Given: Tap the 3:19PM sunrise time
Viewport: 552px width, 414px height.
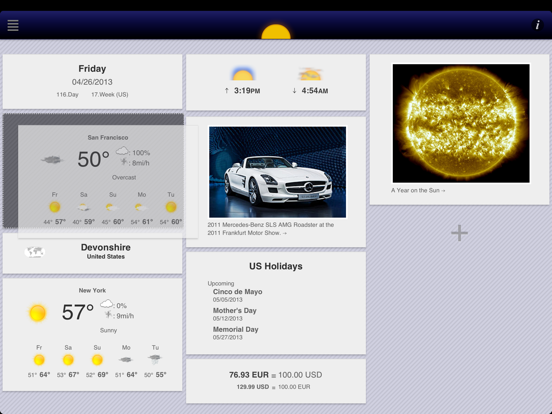Looking at the screenshot, I should point(247,91).
